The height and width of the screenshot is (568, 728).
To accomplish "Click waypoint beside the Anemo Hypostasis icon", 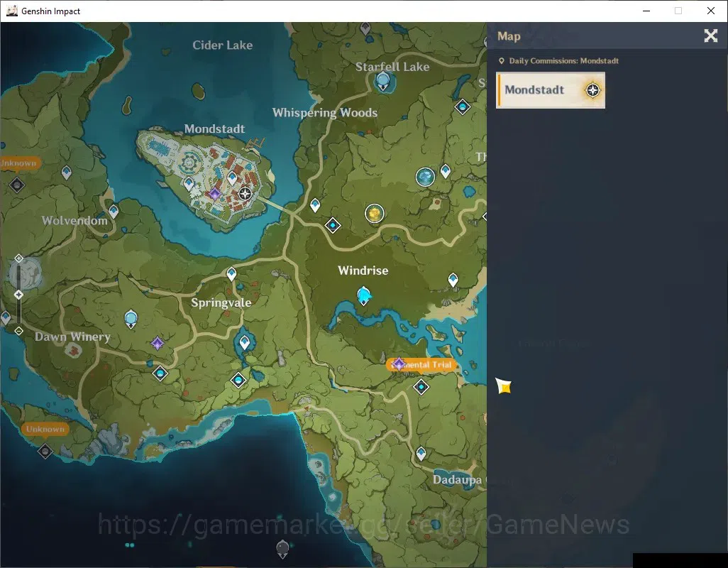I will coord(446,171).
